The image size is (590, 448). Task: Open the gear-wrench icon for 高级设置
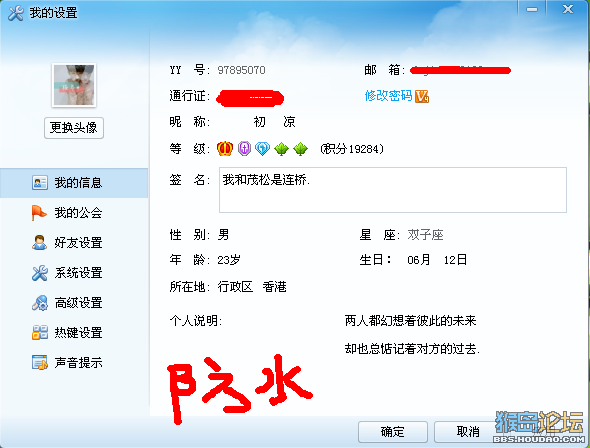tap(40, 303)
